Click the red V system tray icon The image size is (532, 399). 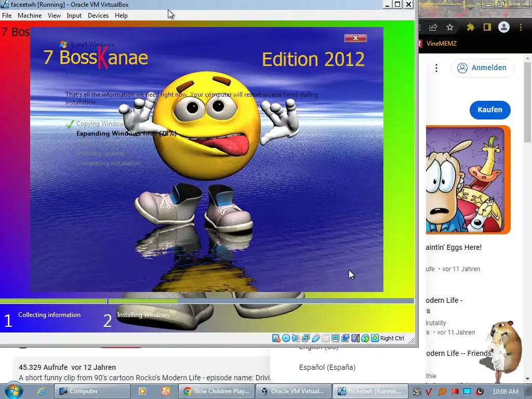coord(429,392)
